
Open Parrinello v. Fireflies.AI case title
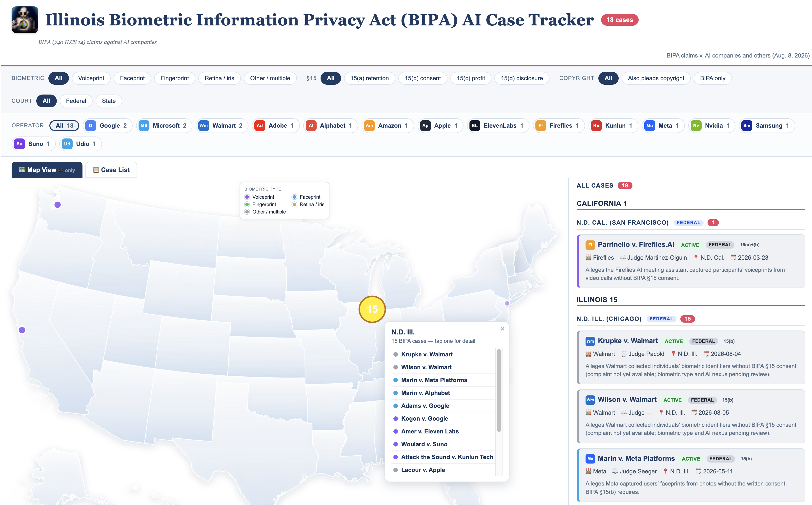pos(636,245)
